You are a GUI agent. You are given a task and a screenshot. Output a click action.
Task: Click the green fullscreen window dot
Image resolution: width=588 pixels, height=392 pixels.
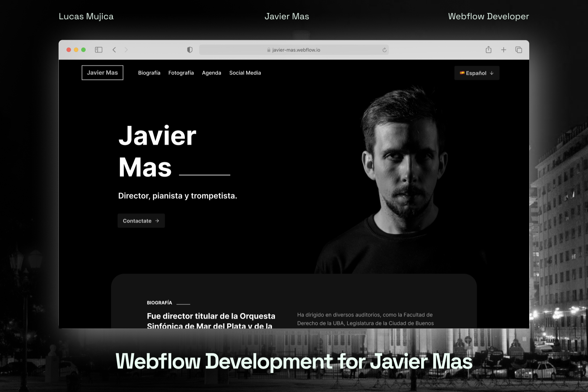(x=83, y=50)
